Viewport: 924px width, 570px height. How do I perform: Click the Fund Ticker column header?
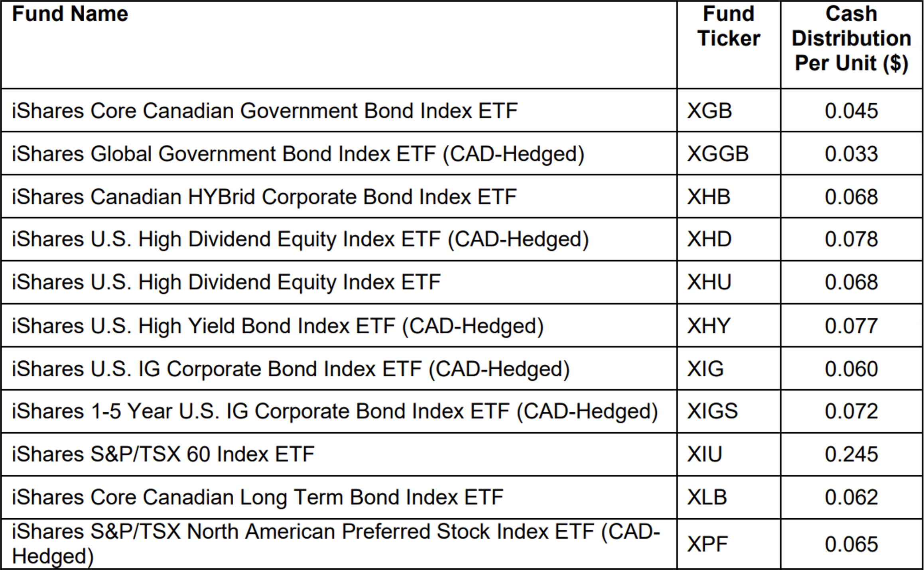[729, 26]
